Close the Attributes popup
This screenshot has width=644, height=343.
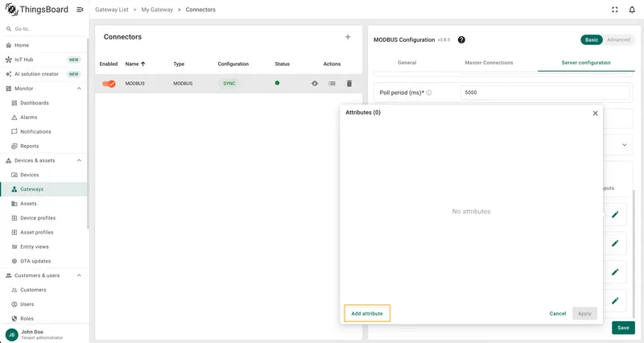point(595,114)
